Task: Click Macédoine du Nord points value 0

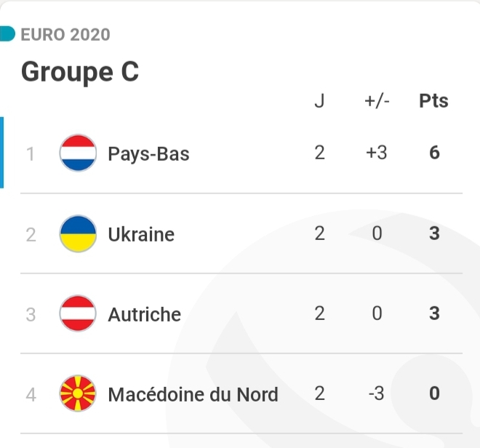Action: point(434,394)
